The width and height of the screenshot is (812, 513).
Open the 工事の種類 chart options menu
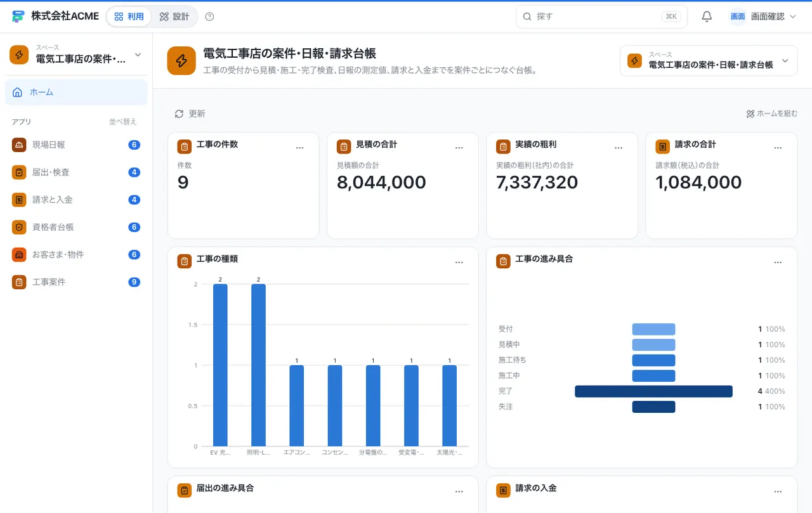point(459,262)
